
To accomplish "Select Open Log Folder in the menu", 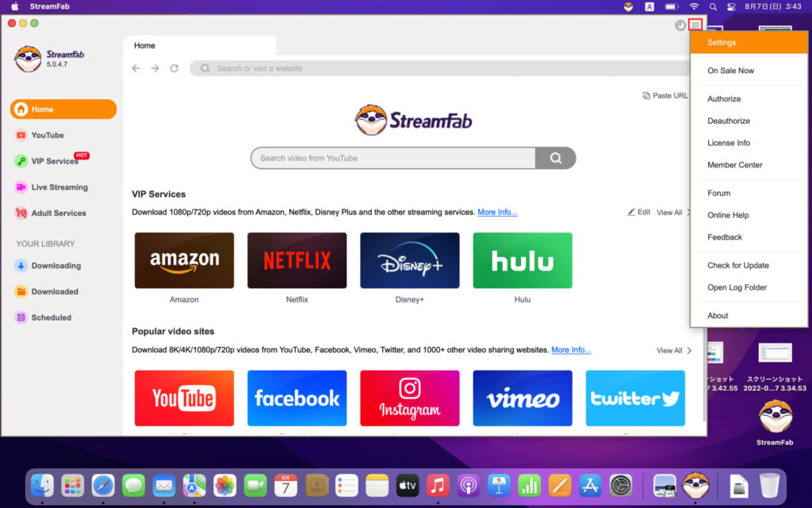I will click(749, 287).
